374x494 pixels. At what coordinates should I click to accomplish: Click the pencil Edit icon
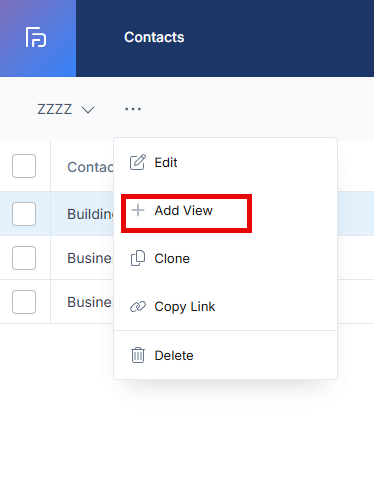pyautogui.click(x=138, y=162)
